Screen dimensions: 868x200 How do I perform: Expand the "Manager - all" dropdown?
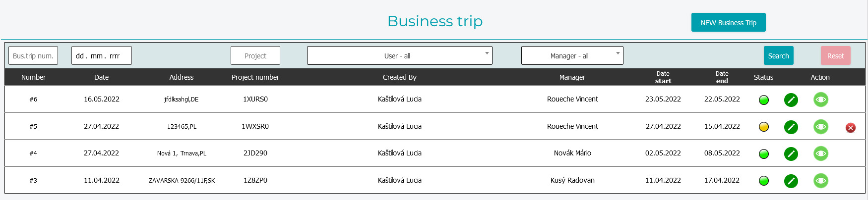572,55
